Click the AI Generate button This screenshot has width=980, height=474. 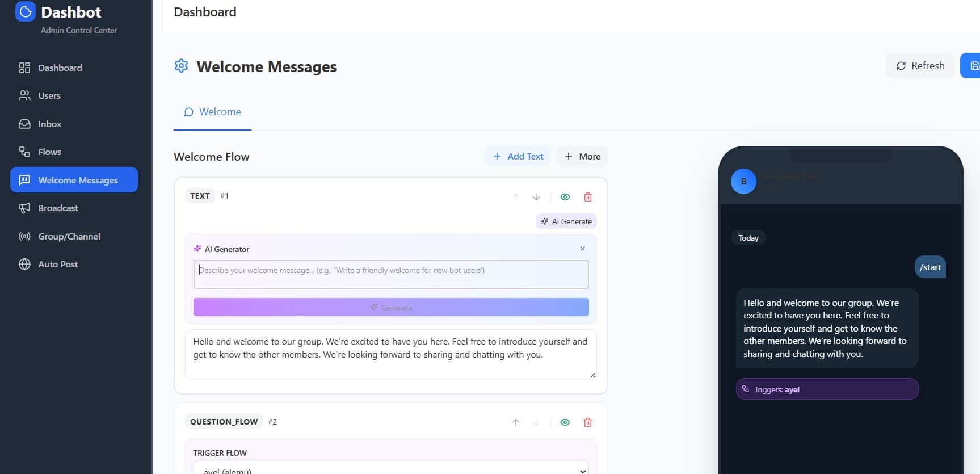[x=566, y=221]
